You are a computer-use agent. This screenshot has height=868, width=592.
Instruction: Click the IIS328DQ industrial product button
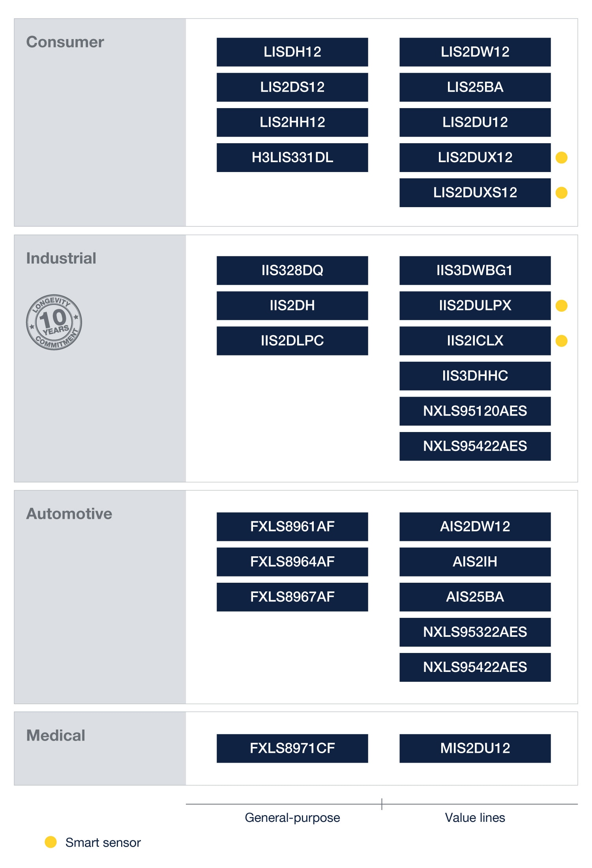[292, 270]
